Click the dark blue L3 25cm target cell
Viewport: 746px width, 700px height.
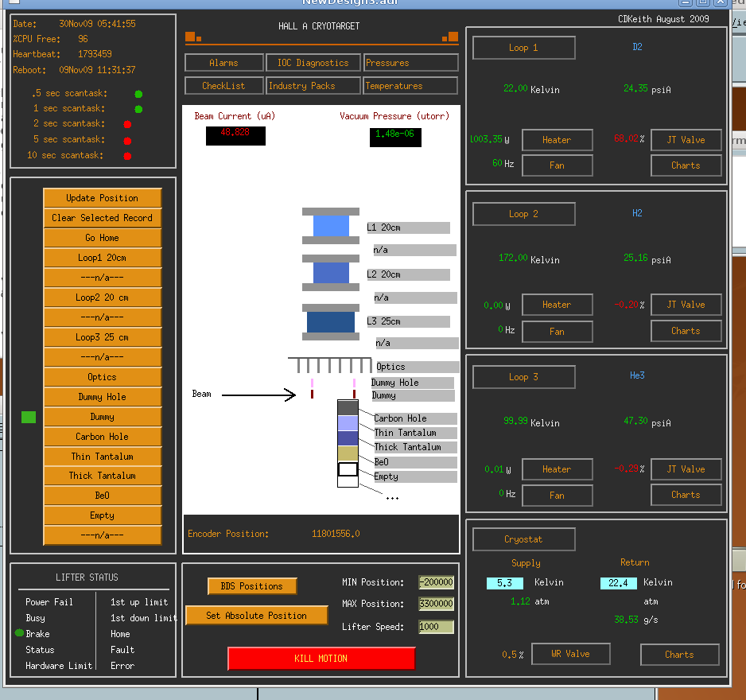point(331,322)
